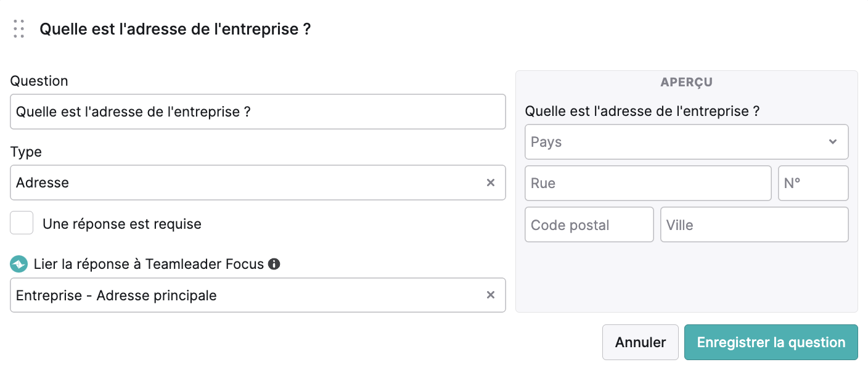Check the Une réponse est requise box
This screenshot has width=868, height=370.
(x=22, y=223)
